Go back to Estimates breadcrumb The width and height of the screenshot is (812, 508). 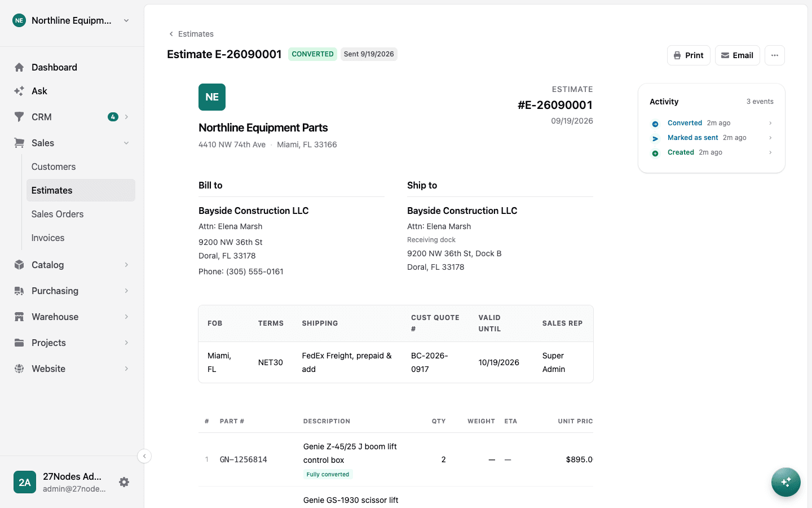tap(191, 34)
